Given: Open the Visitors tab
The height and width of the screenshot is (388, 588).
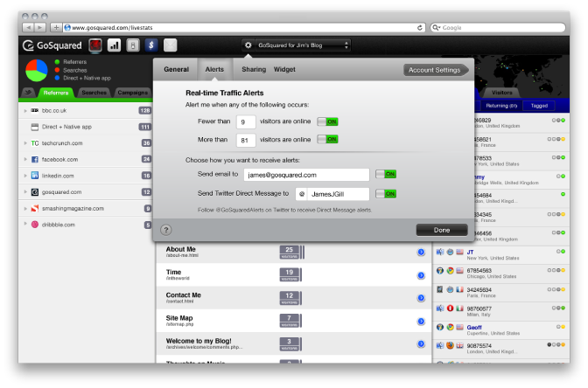Looking at the screenshot, I should click(x=501, y=93).
